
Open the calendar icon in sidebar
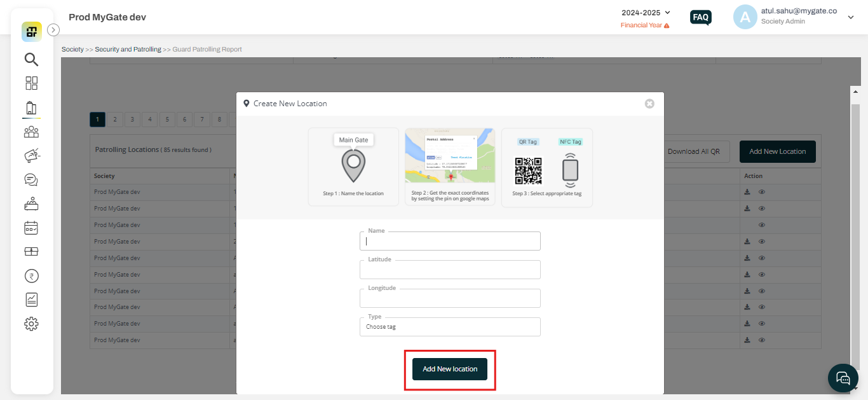31,228
